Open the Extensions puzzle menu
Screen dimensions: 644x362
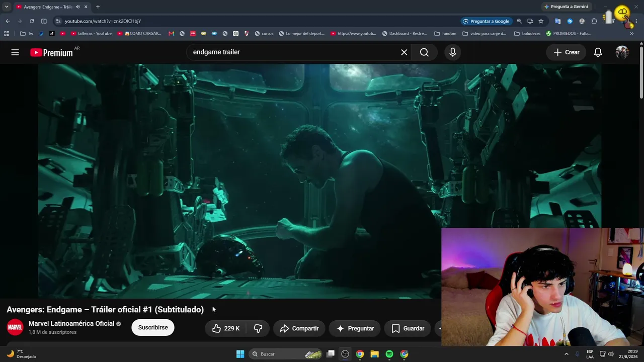(594, 21)
